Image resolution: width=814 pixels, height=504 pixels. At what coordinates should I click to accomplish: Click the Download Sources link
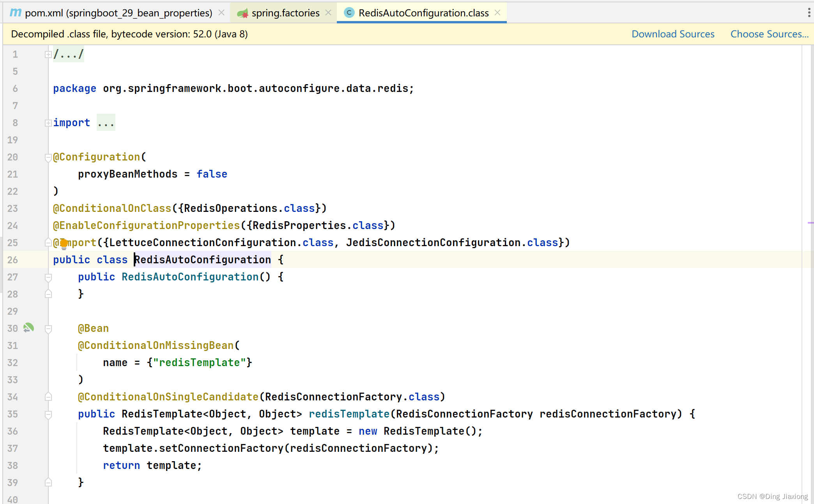673,34
